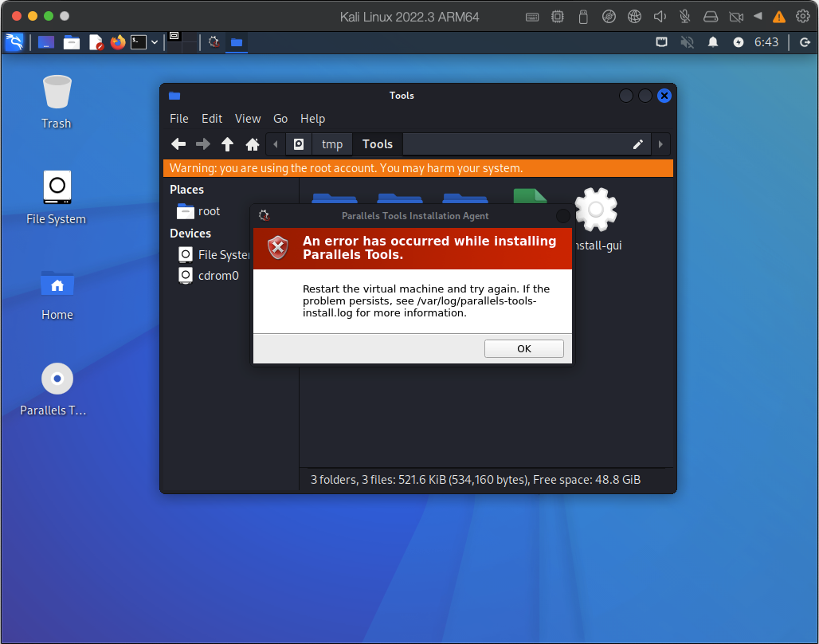This screenshot has width=819, height=644.
Task: Close the Tools file manager window
Action: point(664,96)
